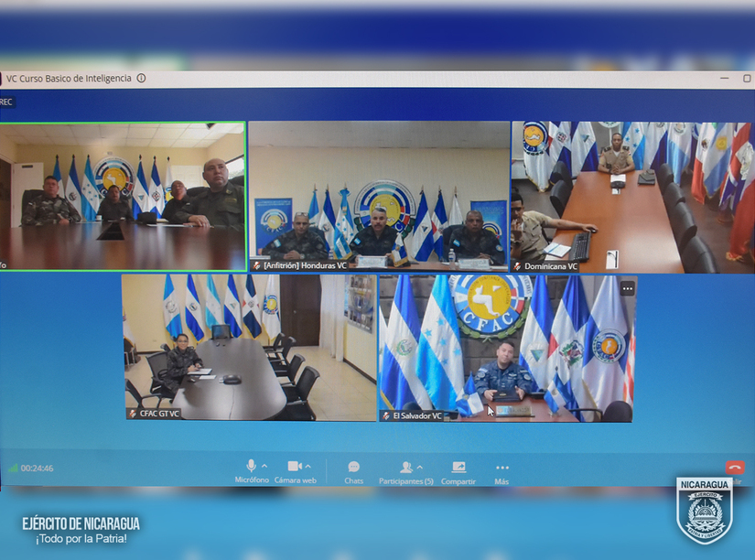Expand the microphone audio options caret
755x560 pixels.
[x=264, y=467]
